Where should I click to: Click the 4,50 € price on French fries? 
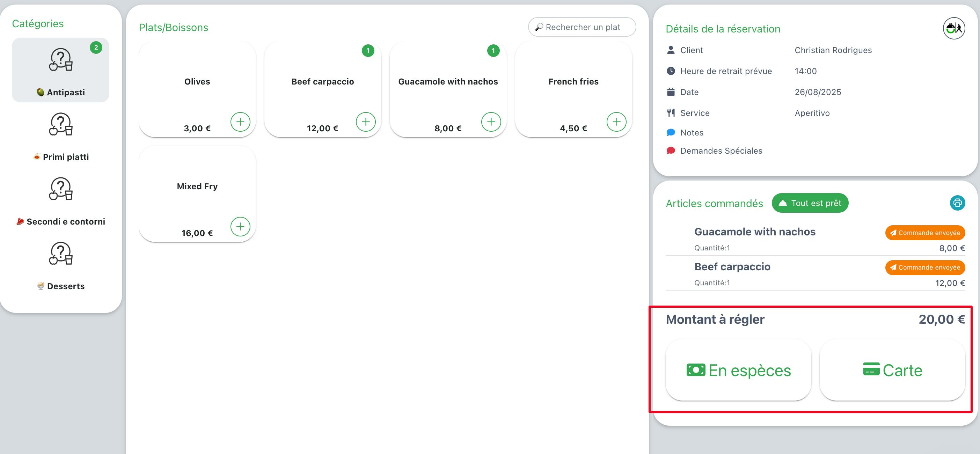(573, 128)
